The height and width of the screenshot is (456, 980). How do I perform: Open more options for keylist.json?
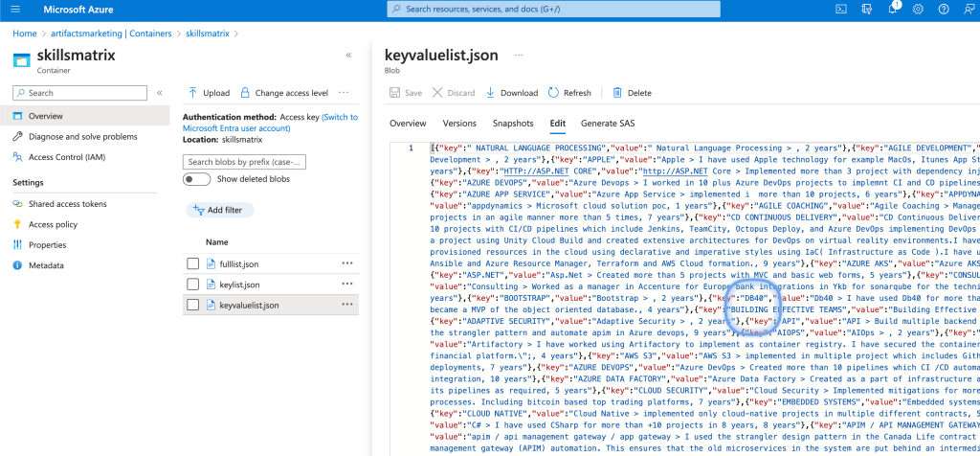coord(347,284)
